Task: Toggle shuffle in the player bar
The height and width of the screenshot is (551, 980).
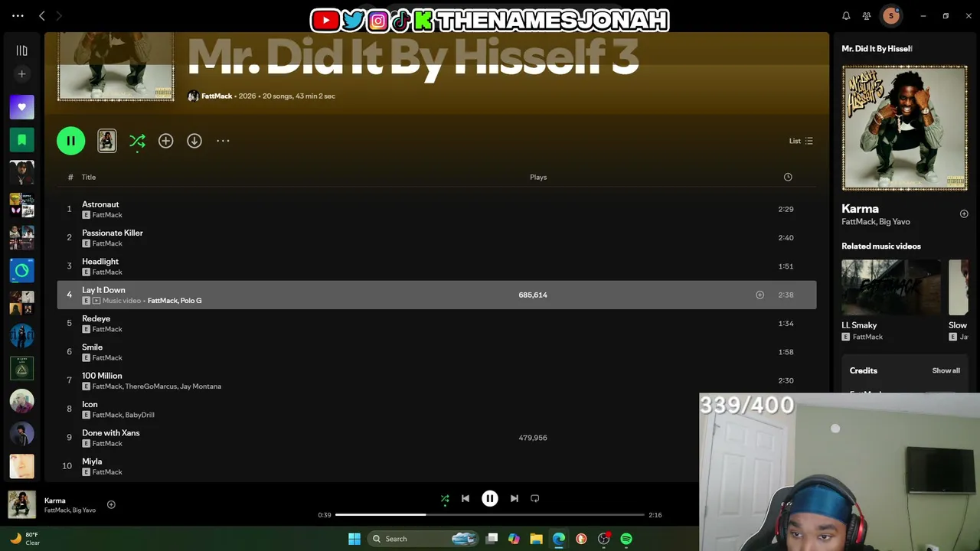Action: pos(445,499)
